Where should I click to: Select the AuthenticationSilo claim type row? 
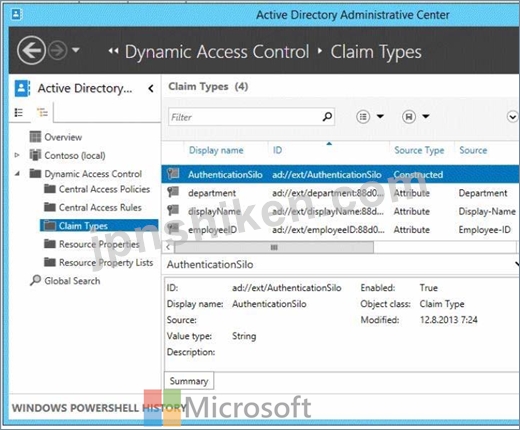(x=340, y=174)
